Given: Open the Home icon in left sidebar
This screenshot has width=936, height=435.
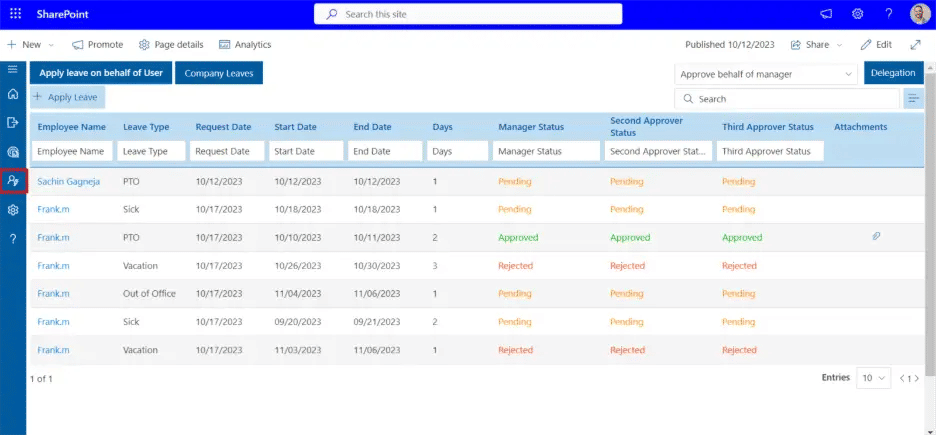Looking at the screenshot, I should [13, 94].
